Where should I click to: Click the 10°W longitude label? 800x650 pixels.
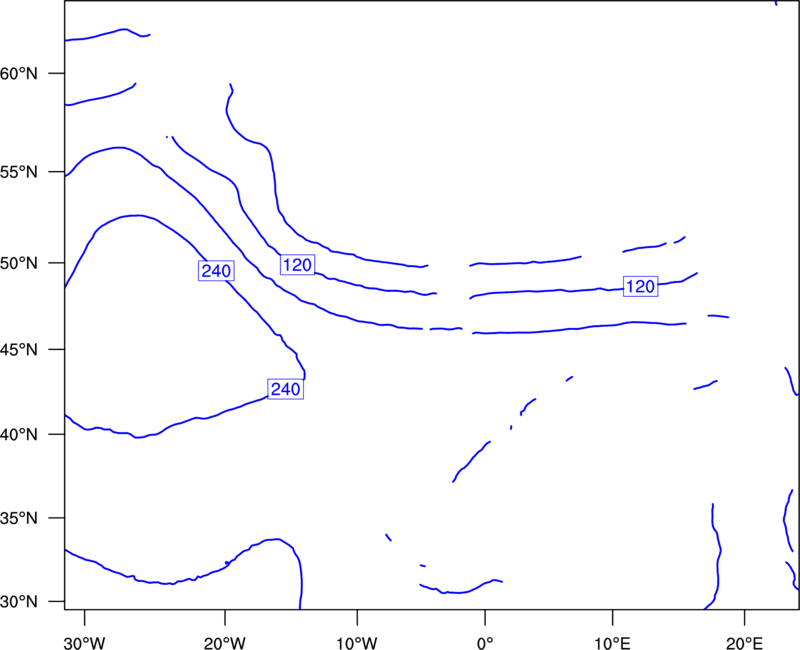pyautogui.click(x=357, y=643)
